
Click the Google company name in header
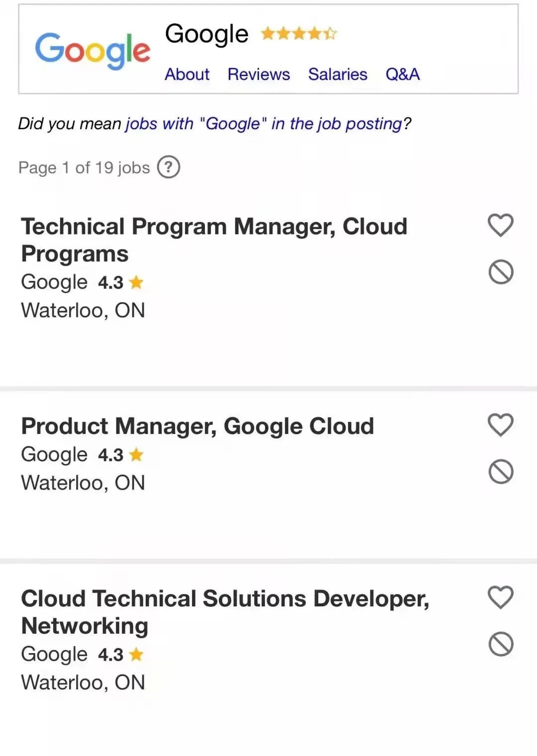(206, 34)
